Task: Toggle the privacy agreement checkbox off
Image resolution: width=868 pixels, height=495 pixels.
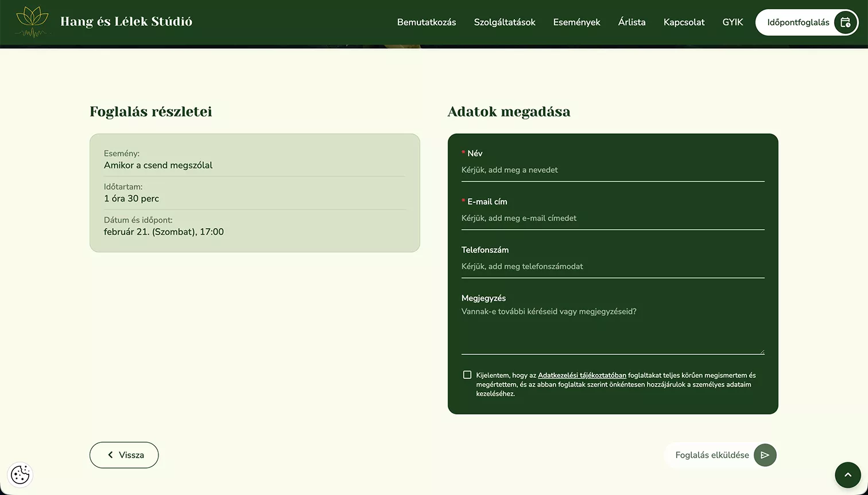Action: pos(467,374)
